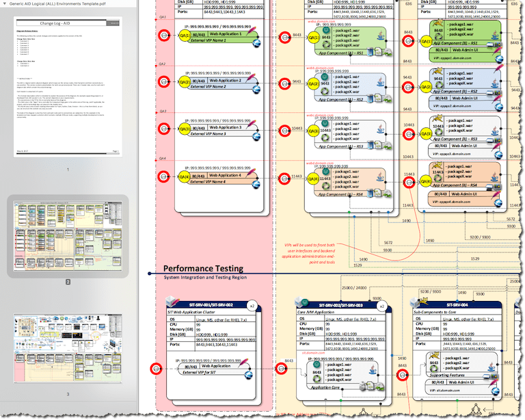
Task: Click red connector ring left of Web Application 3
Action: (164, 129)
